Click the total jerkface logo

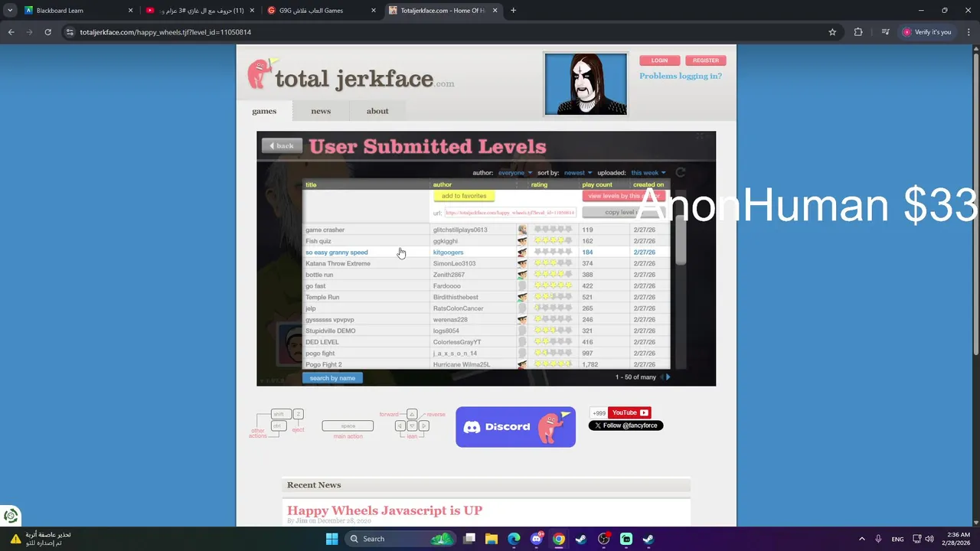(351, 74)
